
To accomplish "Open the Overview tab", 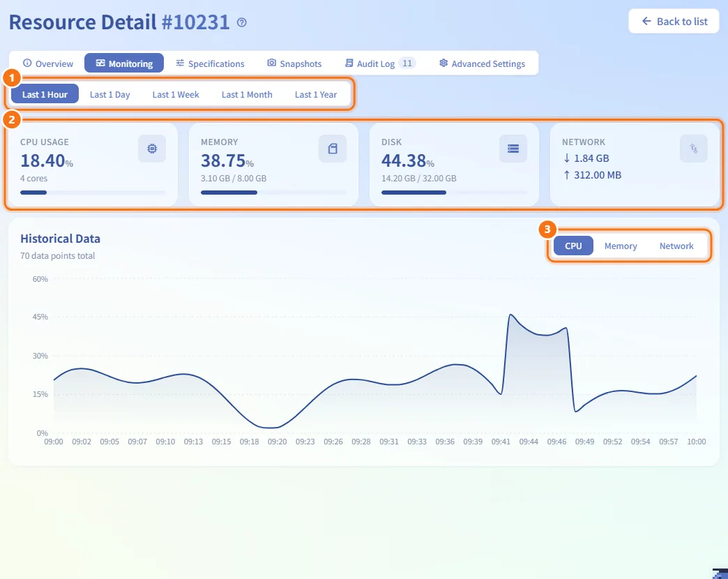I will tap(47, 63).
